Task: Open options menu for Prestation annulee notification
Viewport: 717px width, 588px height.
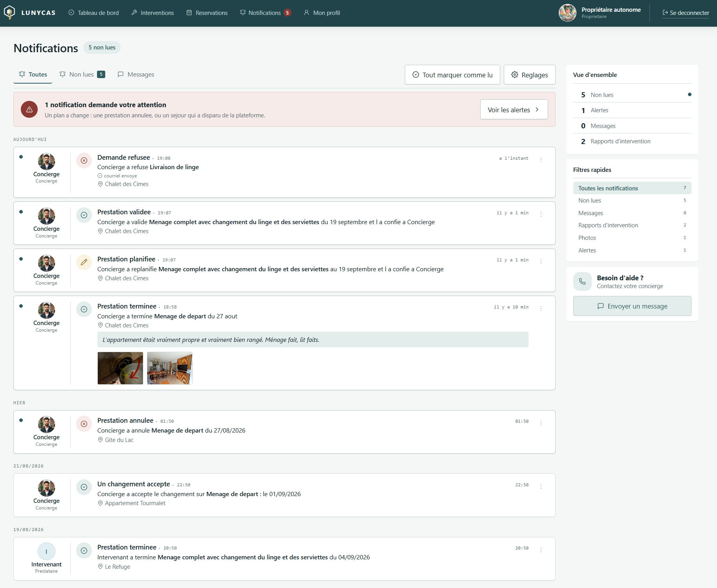Action: (x=541, y=423)
